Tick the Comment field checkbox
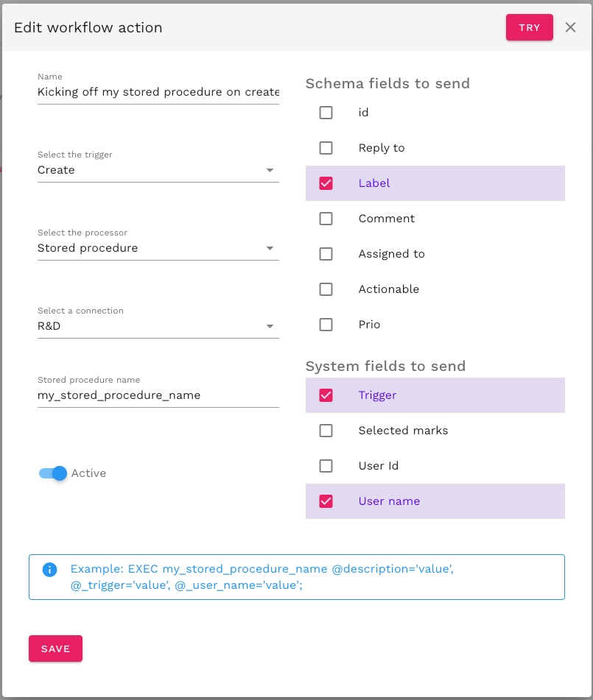 point(326,219)
